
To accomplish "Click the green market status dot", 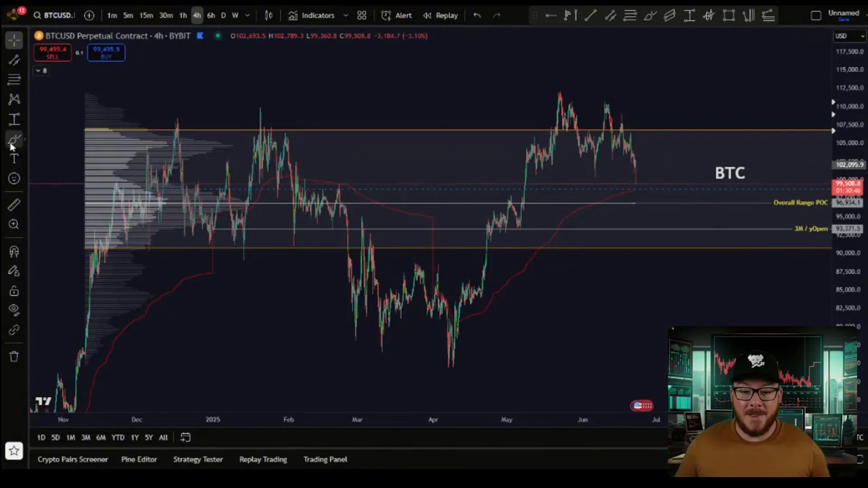I will [218, 36].
